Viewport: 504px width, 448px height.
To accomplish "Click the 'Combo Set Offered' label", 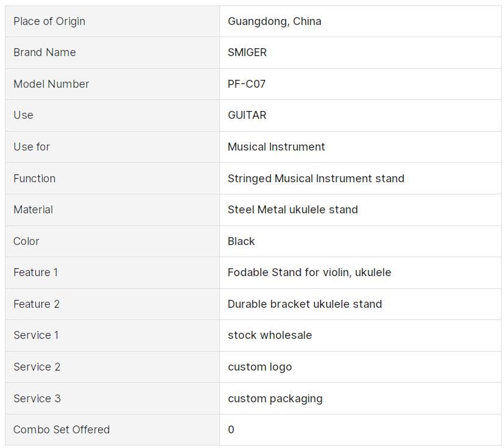I will (62, 430).
